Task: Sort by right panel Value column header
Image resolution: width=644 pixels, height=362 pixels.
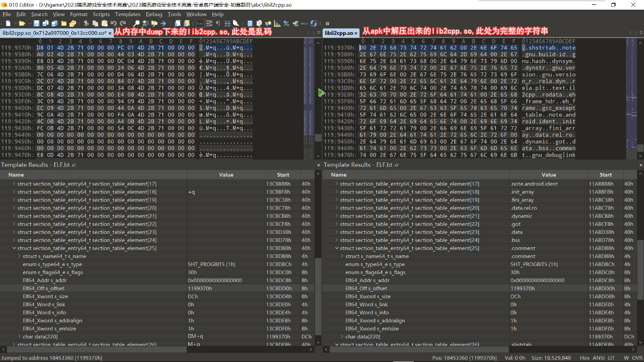Action: pos(548,175)
